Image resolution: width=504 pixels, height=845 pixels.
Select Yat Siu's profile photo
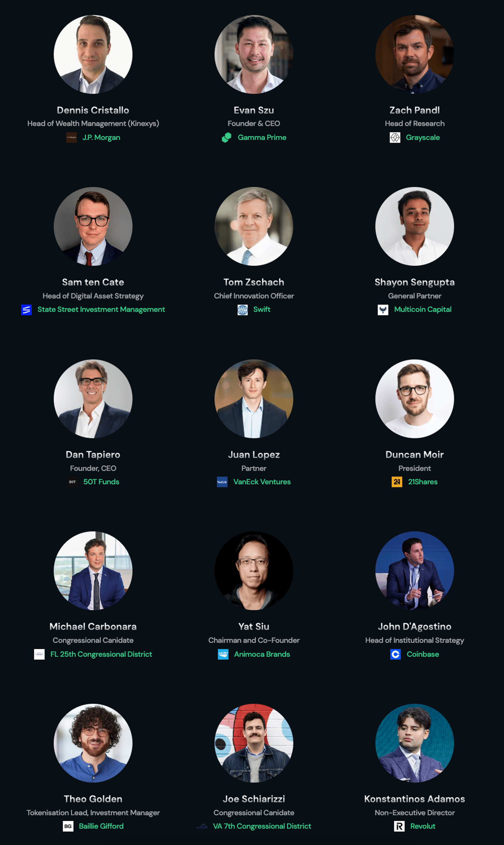254,571
